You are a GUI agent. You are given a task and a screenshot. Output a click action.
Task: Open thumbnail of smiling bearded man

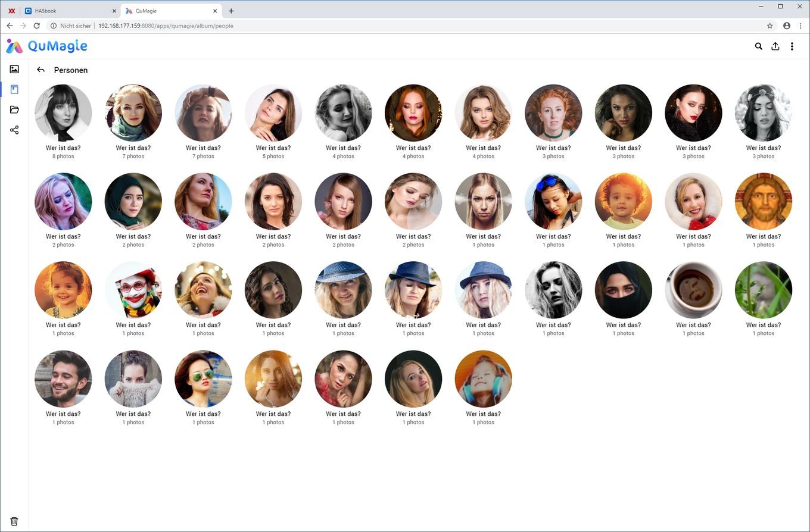click(x=63, y=378)
